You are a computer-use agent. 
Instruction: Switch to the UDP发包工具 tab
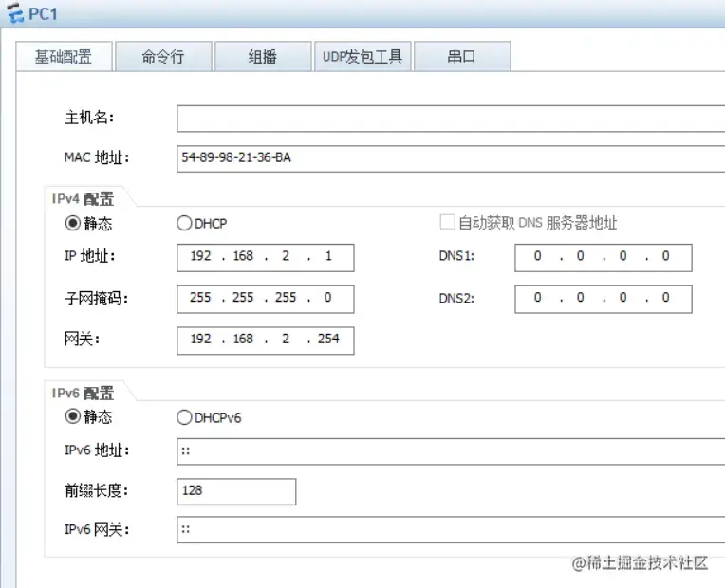362,56
